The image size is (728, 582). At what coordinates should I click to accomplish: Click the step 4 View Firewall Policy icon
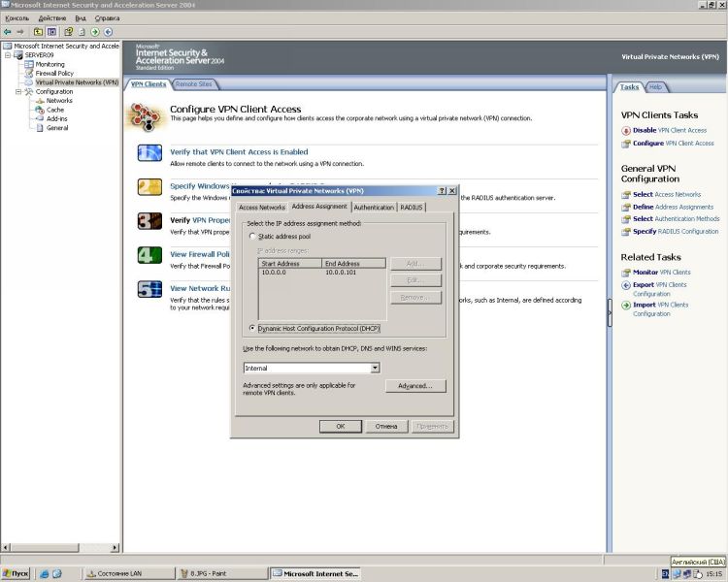click(149, 255)
